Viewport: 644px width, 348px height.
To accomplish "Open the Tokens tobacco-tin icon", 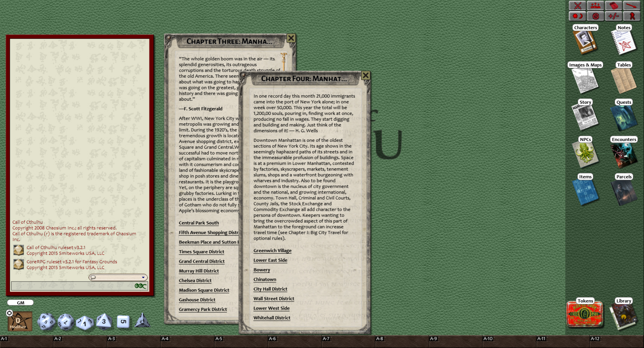I will coord(585,314).
